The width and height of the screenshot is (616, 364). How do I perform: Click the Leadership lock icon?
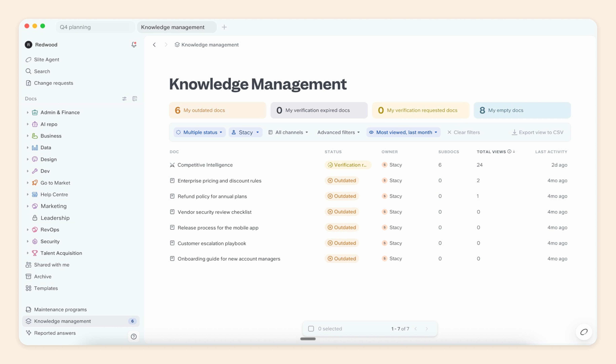click(35, 218)
